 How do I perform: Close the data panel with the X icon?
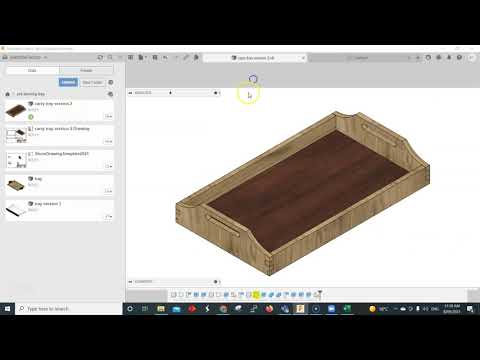pos(120,58)
